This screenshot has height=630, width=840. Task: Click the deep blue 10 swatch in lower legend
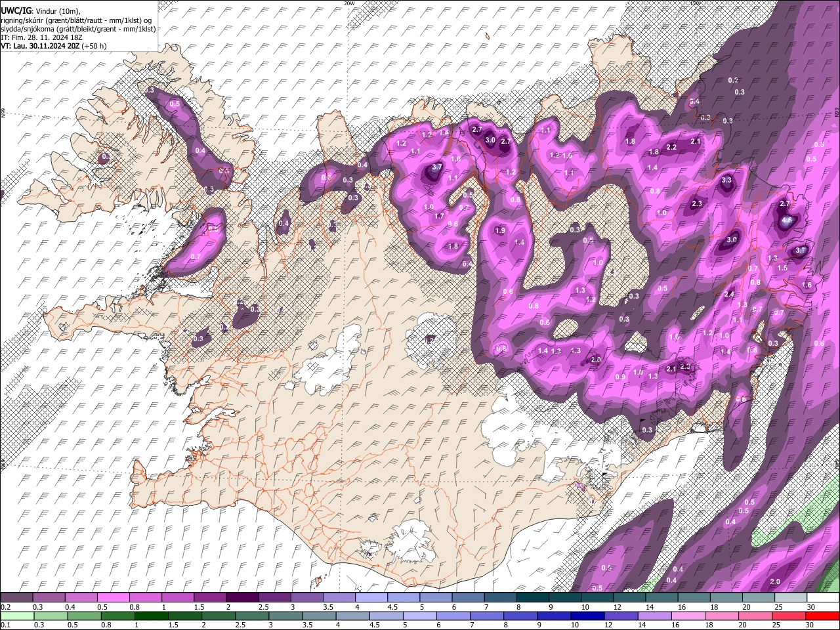click(x=587, y=616)
